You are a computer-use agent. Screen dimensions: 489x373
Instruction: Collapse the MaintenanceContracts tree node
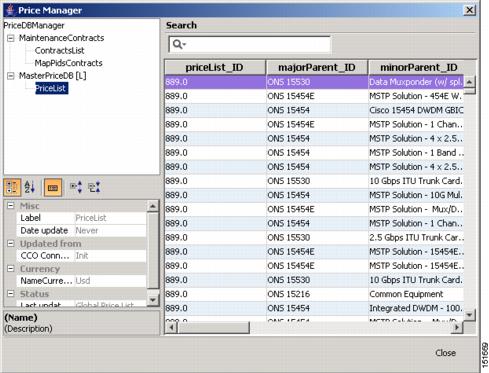11,38
